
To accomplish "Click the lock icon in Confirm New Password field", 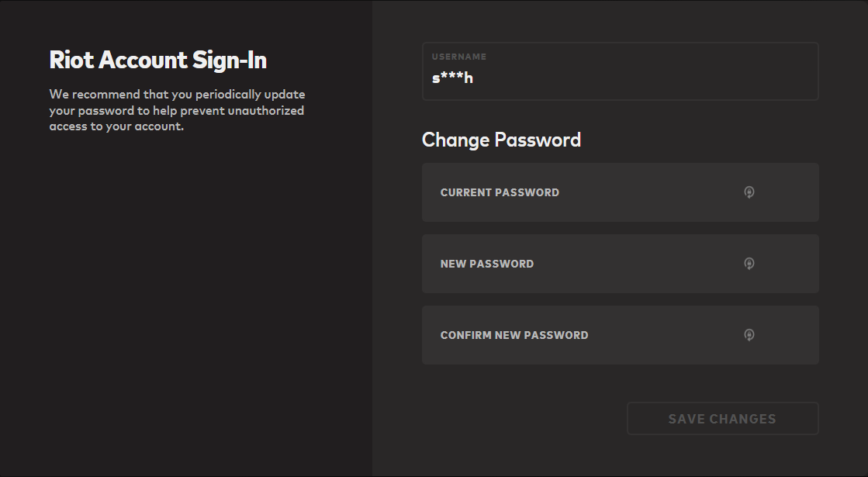I will point(749,335).
